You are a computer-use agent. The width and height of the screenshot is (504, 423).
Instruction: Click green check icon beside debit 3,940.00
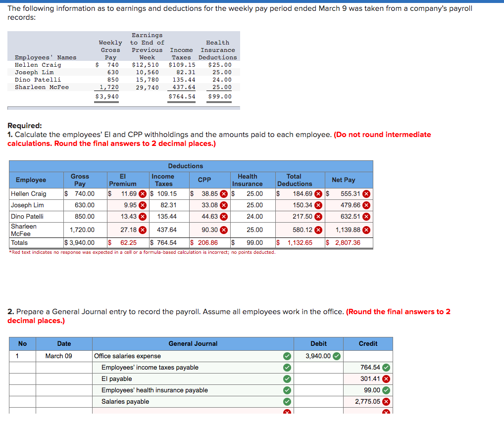click(x=337, y=356)
